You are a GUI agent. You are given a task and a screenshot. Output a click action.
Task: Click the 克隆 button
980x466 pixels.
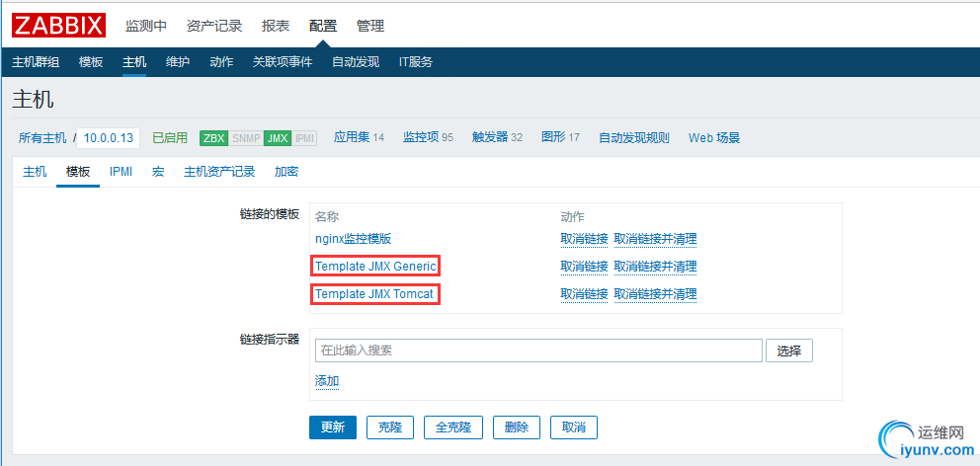click(390, 427)
